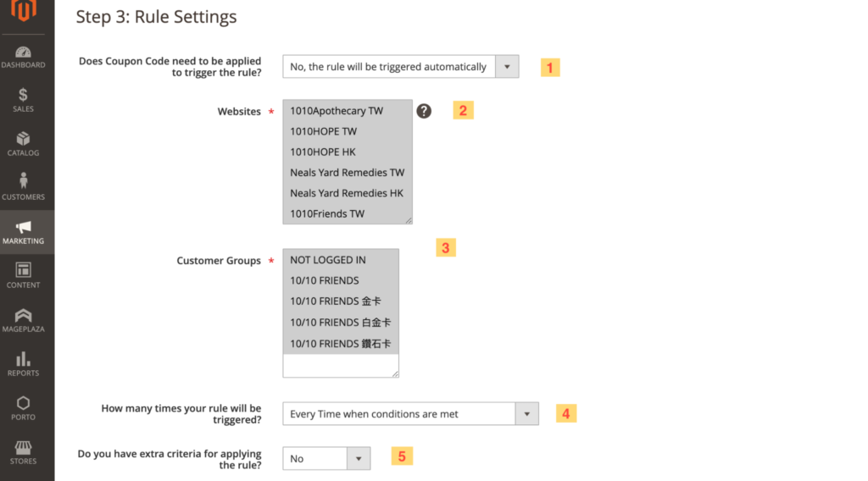Select Neals Yard Remedies HK website
The height and width of the screenshot is (481, 868).
tap(348, 193)
